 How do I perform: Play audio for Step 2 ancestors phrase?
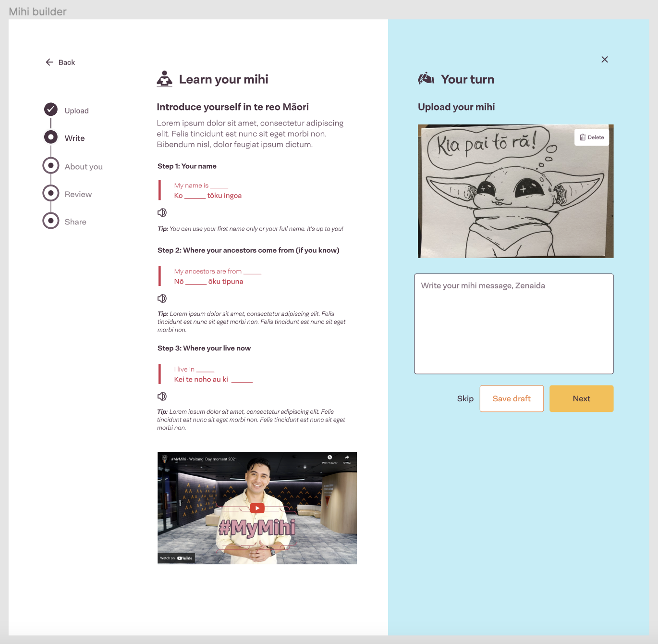point(162,298)
